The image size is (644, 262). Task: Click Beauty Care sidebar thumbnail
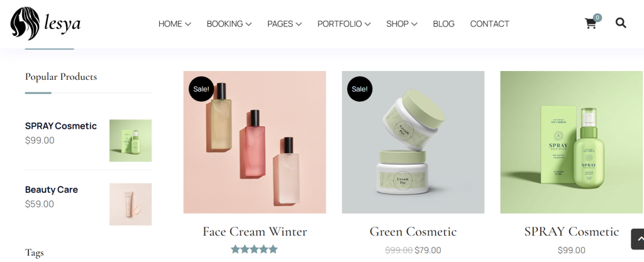click(131, 204)
